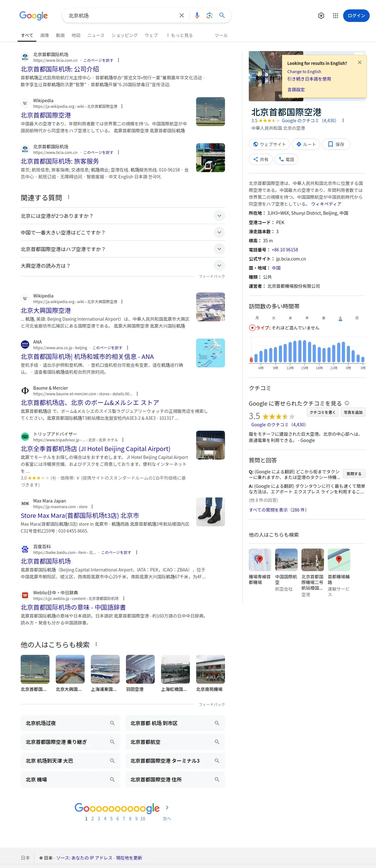This screenshot has height=868, width=376.
Task: Go to page 5 of results
Action: (111, 819)
